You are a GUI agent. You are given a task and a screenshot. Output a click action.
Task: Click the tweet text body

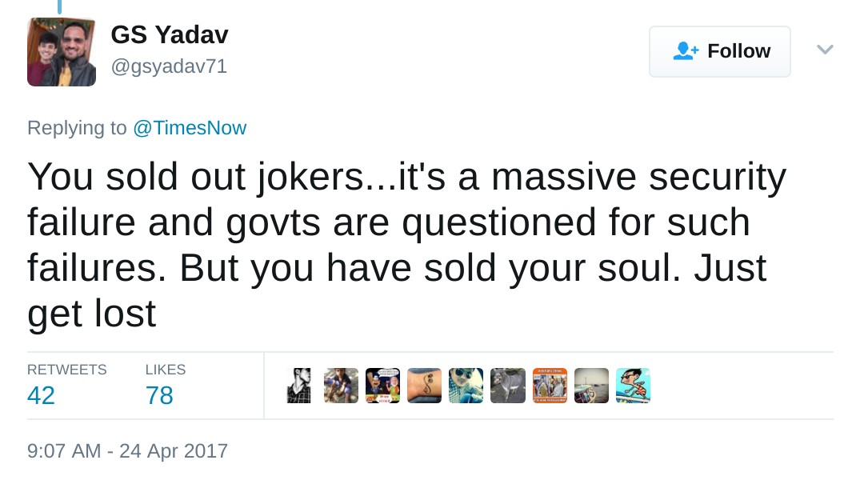[x=400, y=245]
